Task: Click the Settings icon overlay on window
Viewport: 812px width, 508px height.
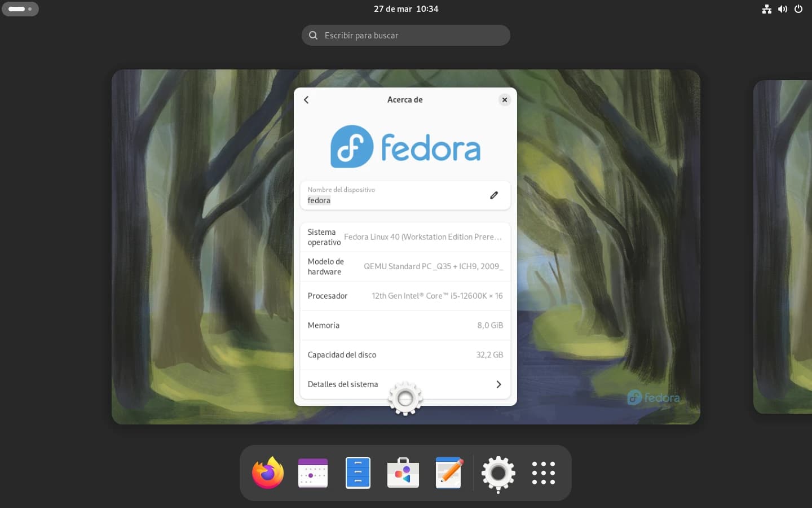Action: (x=405, y=398)
